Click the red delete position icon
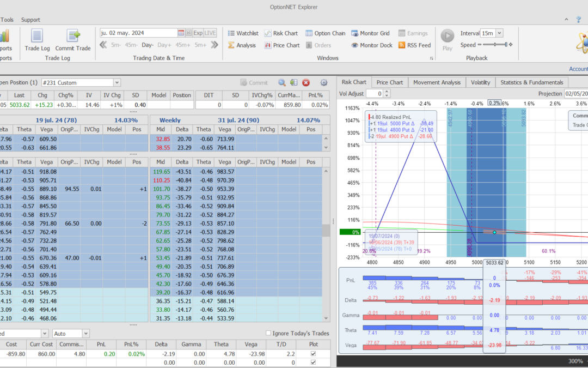 [306, 83]
